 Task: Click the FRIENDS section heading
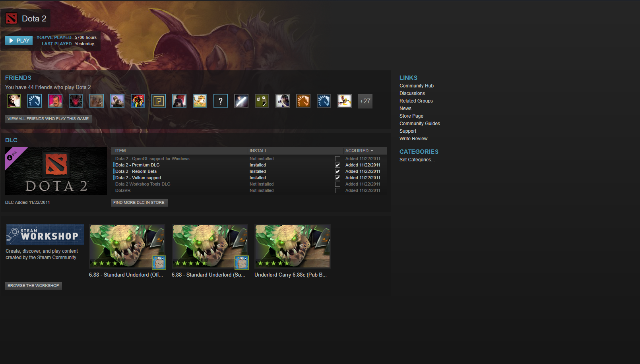click(x=18, y=78)
